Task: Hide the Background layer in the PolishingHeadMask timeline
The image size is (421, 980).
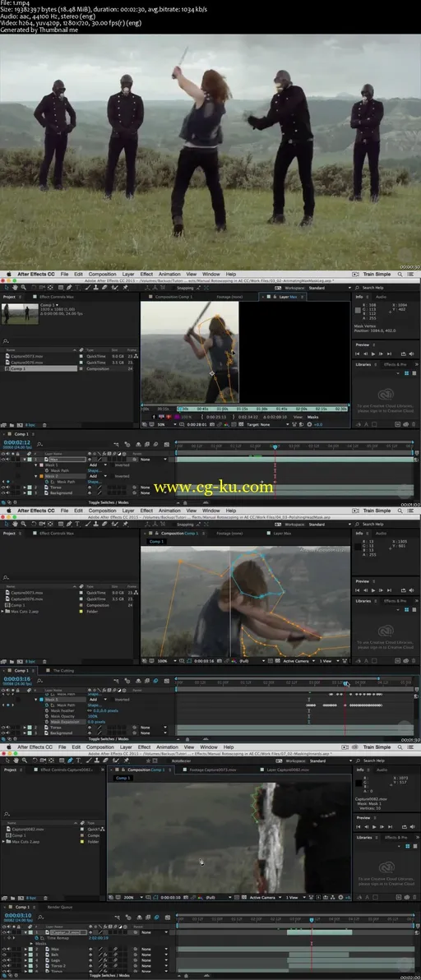Action: [3, 733]
